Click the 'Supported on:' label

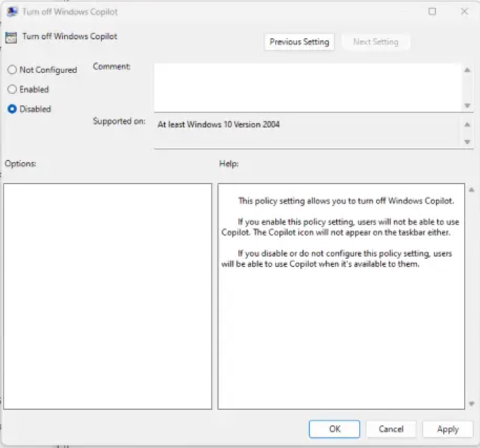pyautogui.click(x=119, y=121)
